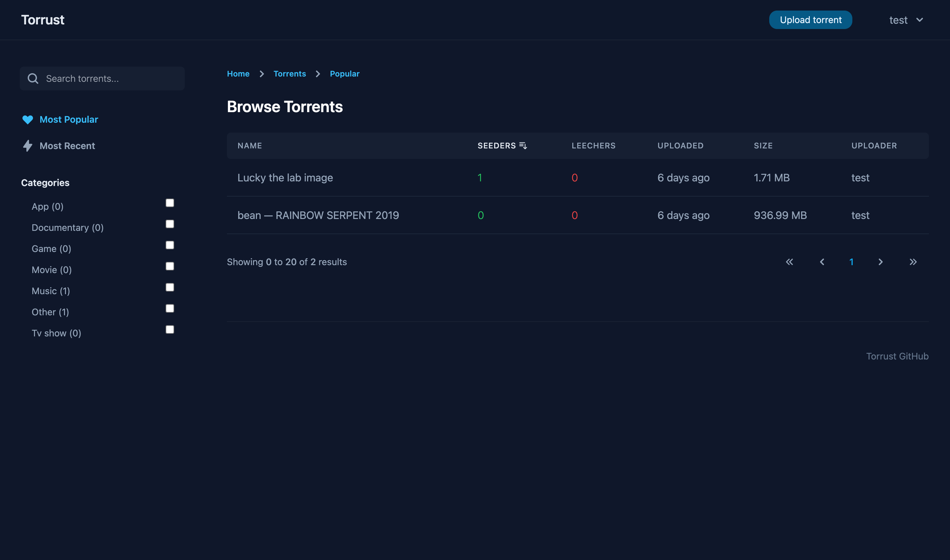Viewport: 950px width, 560px height.
Task: Go to previous page arrow
Action: point(822,262)
